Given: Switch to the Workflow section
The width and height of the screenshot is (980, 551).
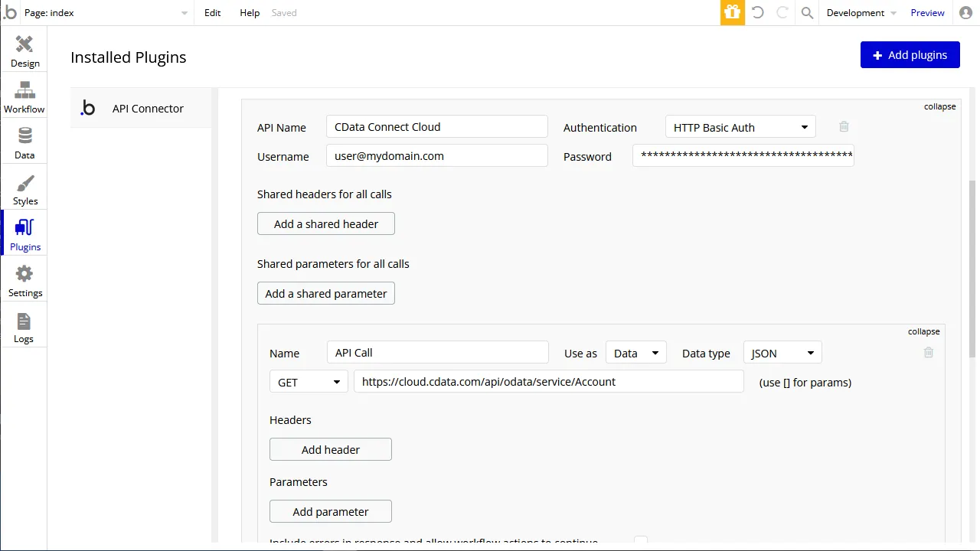Looking at the screenshot, I should click(x=24, y=95).
